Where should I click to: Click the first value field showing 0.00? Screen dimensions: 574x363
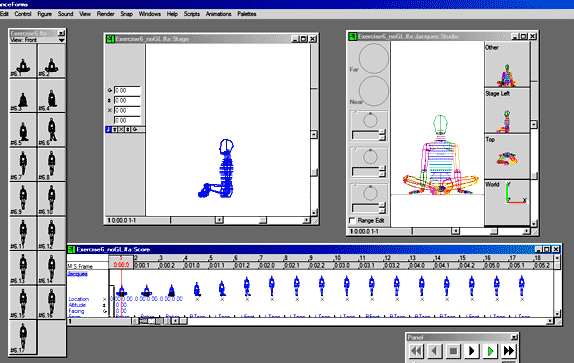pos(127,90)
